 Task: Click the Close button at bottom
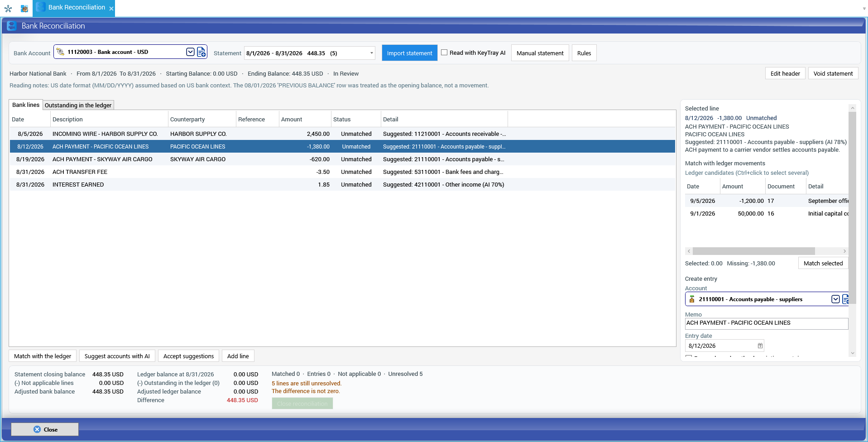click(45, 429)
